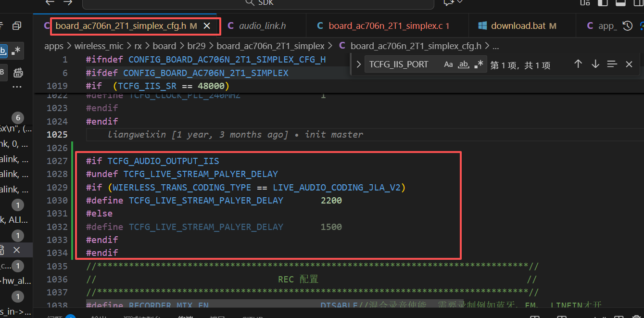The height and width of the screenshot is (318, 644).
Task: Open the Copilot chat icon
Action: (449, 2)
